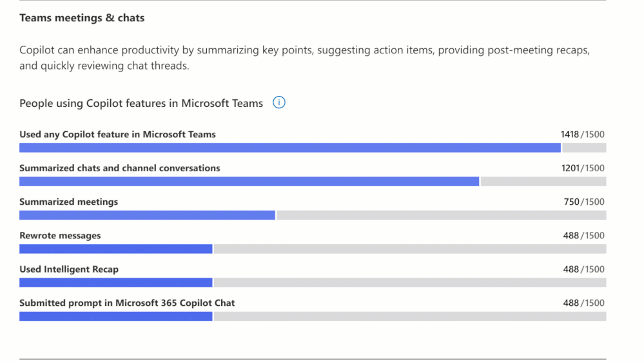Click the 'Rewrote messages' label
Screen dimensions: 644x362
point(60,235)
